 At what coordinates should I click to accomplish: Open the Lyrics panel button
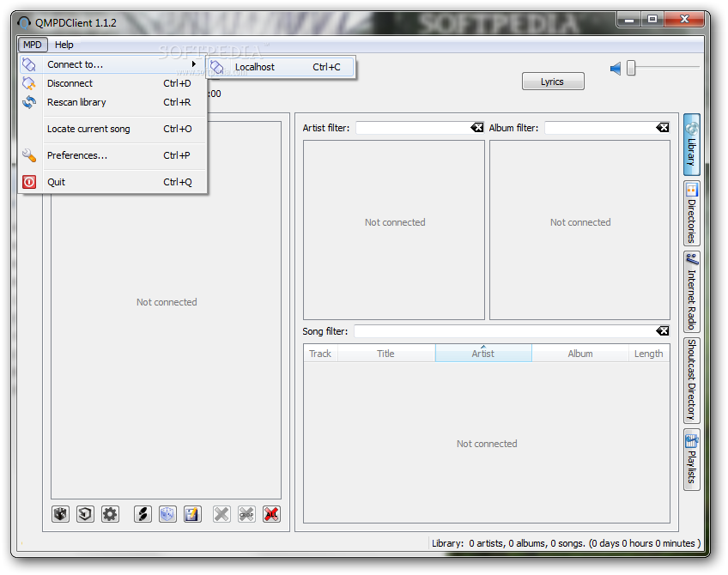[553, 82]
